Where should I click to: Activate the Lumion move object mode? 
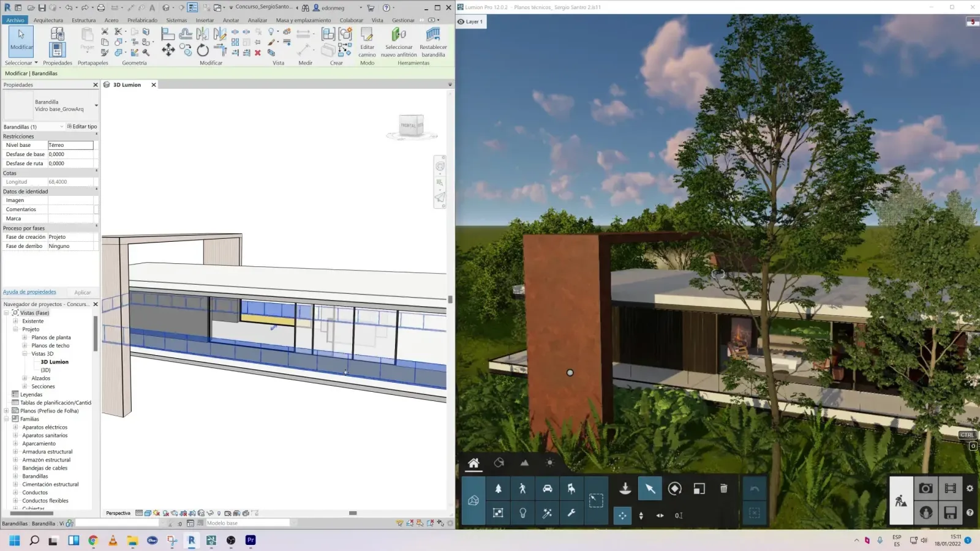[x=622, y=516]
